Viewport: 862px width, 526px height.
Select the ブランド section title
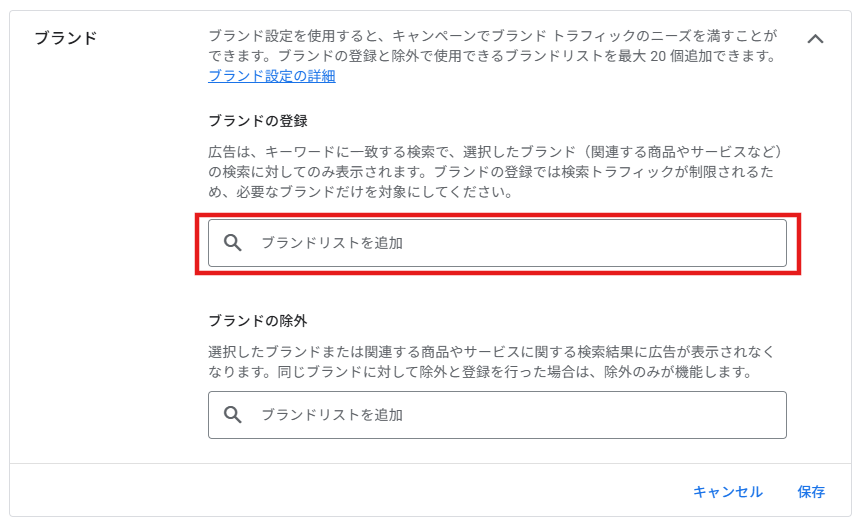[x=65, y=38]
